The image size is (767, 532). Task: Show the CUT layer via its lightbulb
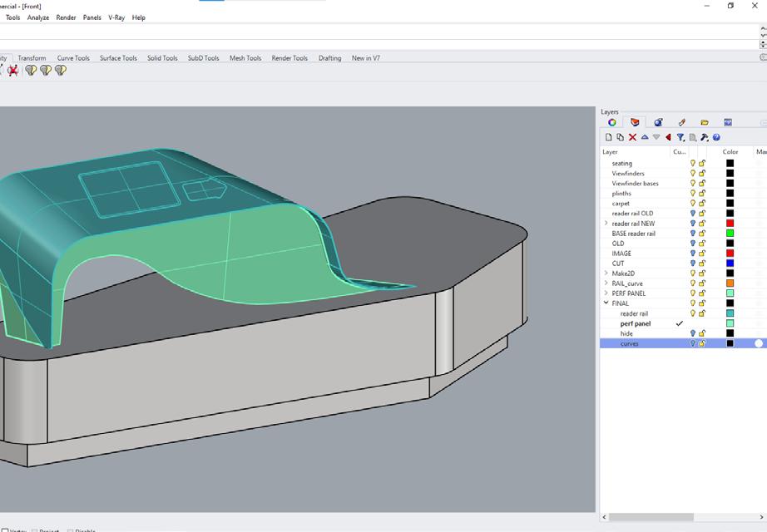coord(692,264)
